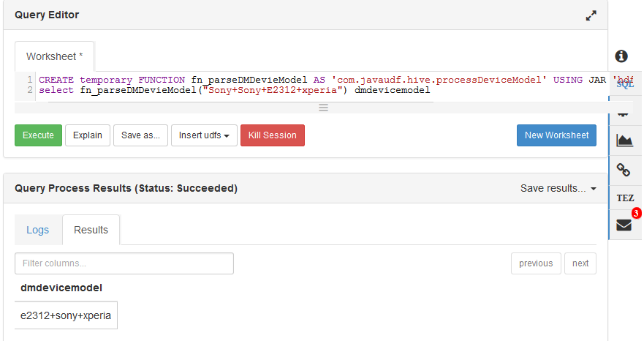Select the SQL sidebar tab icon
Image resolution: width=644 pixels, height=341 pixels.
(624, 84)
